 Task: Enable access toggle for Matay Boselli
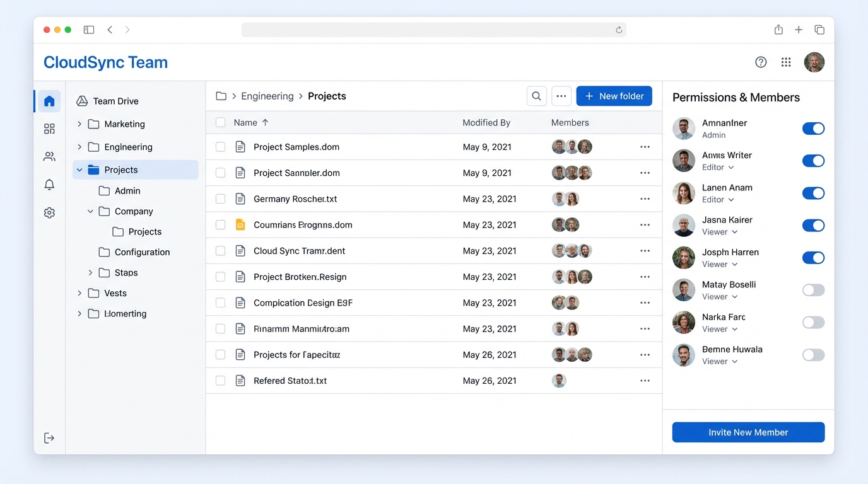pyautogui.click(x=813, y=290)
